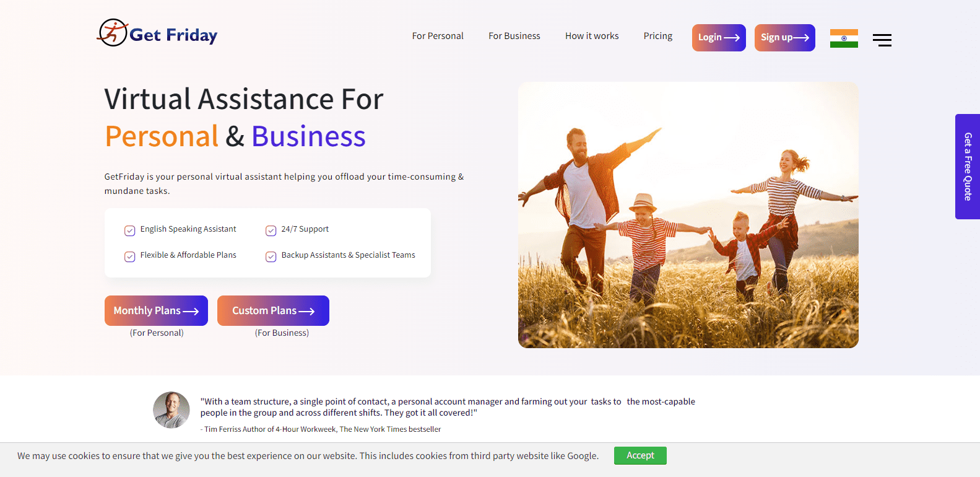This screenshot has height=477, width=980.
Task: Click the 24/7 Support checkmark icon
Action: click(x=271, y=230)
